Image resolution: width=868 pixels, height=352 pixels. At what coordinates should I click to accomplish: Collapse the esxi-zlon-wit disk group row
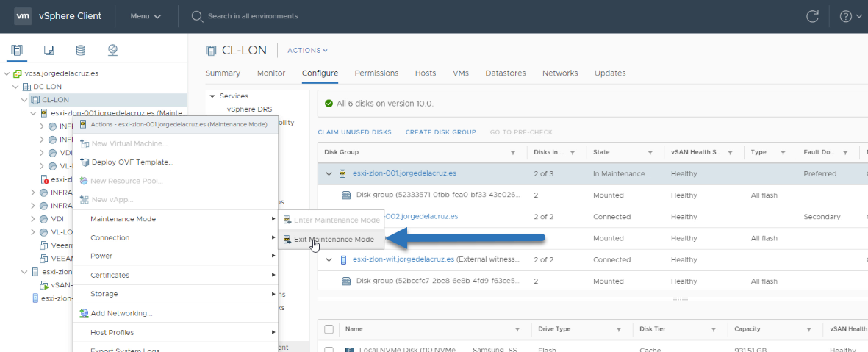(x=329, y=259)
